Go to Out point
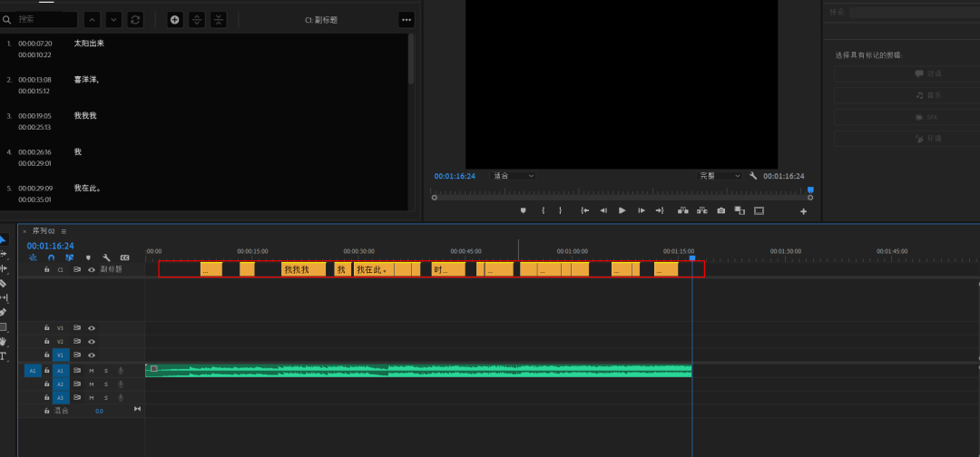Image resolution: width=980 pixels, height=457 pixels. tap(660, 211)
